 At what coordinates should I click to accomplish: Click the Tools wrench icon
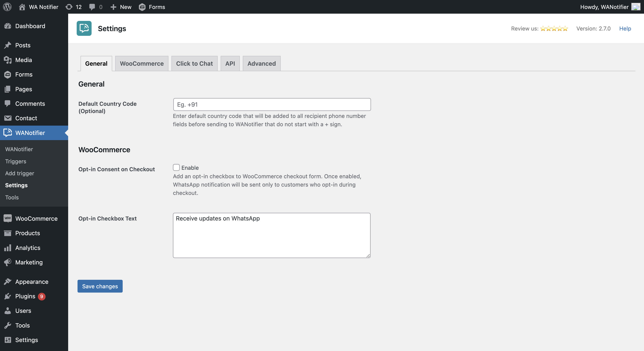point(8,325)
